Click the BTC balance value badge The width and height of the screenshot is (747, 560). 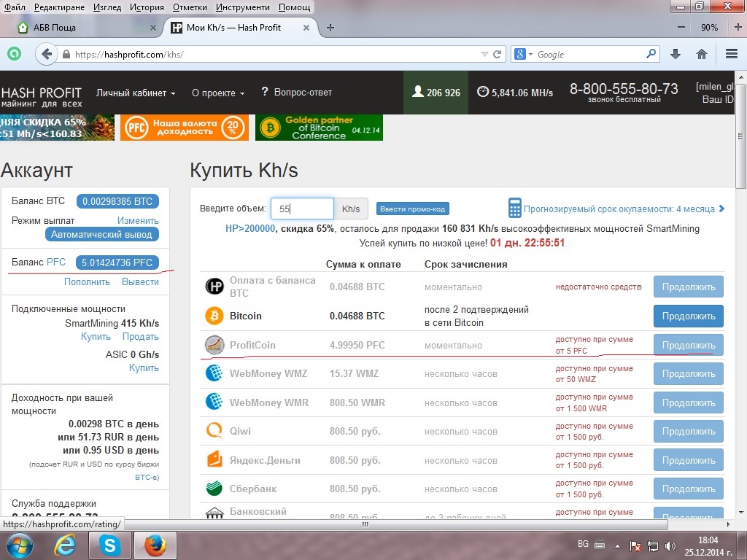(117, 201)
